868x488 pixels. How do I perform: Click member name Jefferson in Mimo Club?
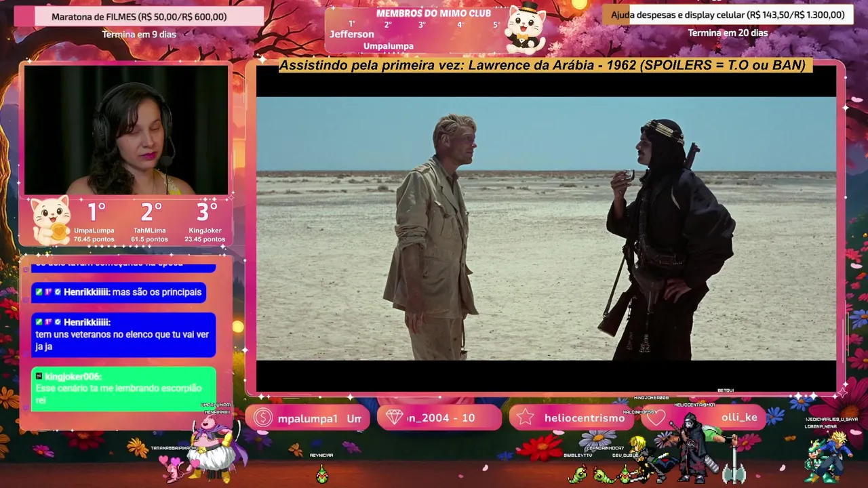coord(352,34)
